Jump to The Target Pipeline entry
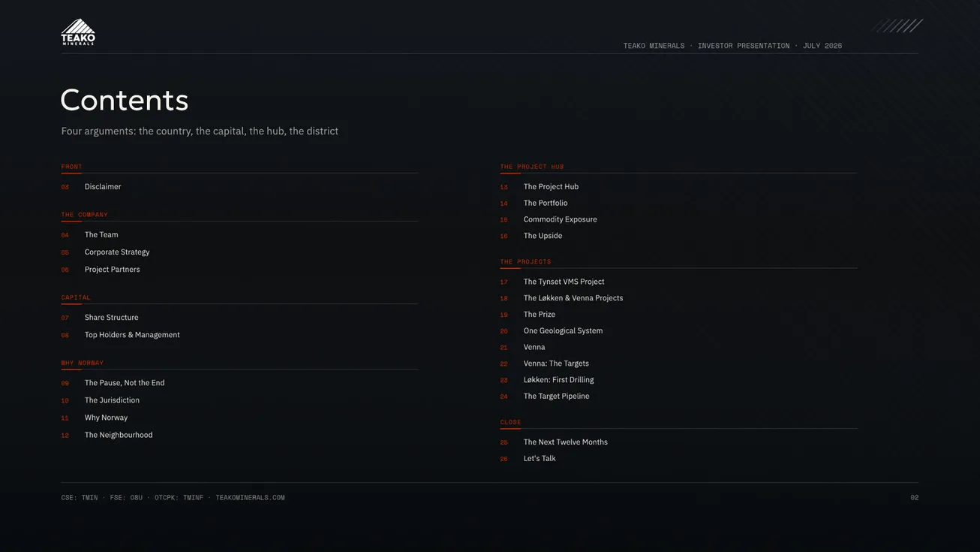The width and height of the screenshot is (980, 552). [556, 397]
